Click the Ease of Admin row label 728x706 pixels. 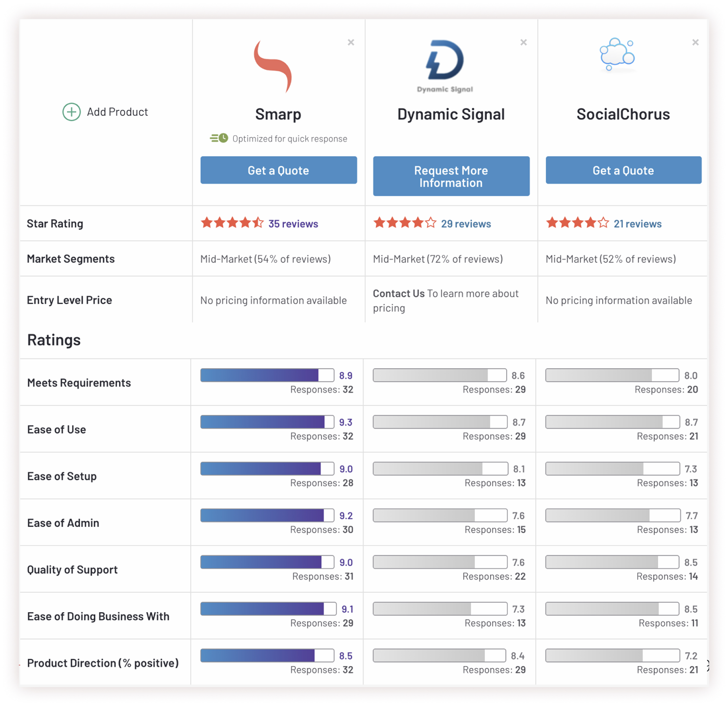[x=63, y=523]
